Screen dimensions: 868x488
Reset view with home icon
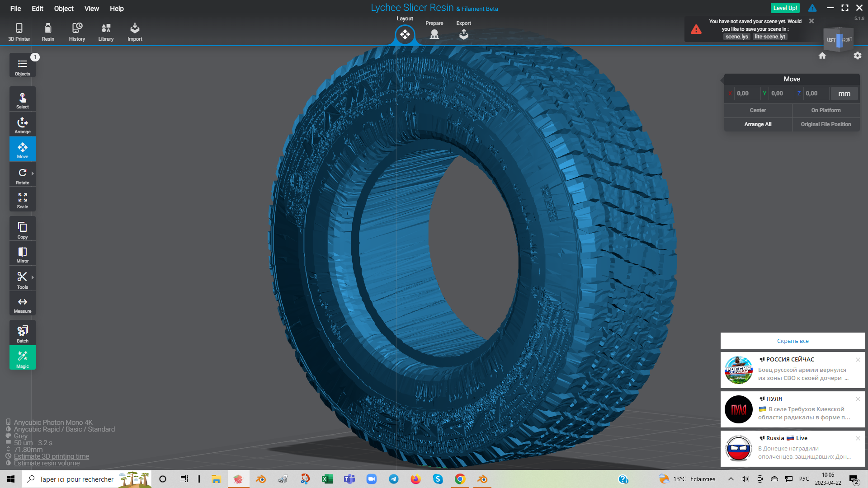coord(822,56)
